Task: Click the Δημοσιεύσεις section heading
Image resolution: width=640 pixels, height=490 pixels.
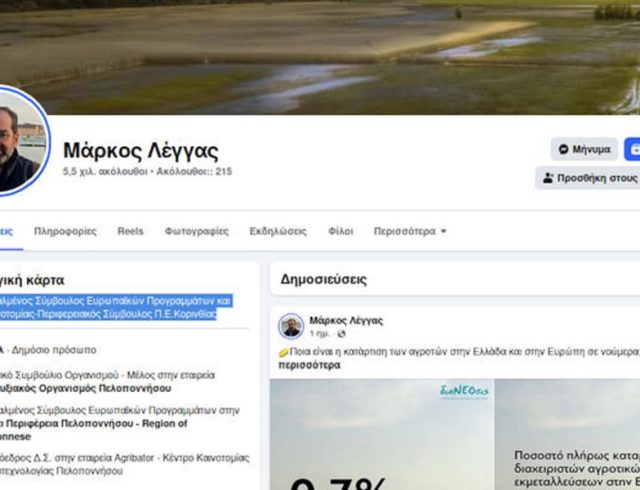Action: (324, 279)
